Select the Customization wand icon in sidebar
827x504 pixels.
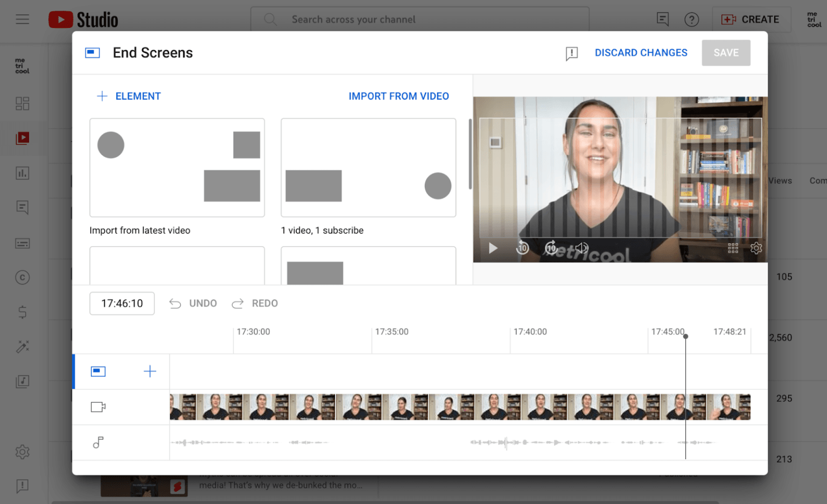(x=22, y=346)
